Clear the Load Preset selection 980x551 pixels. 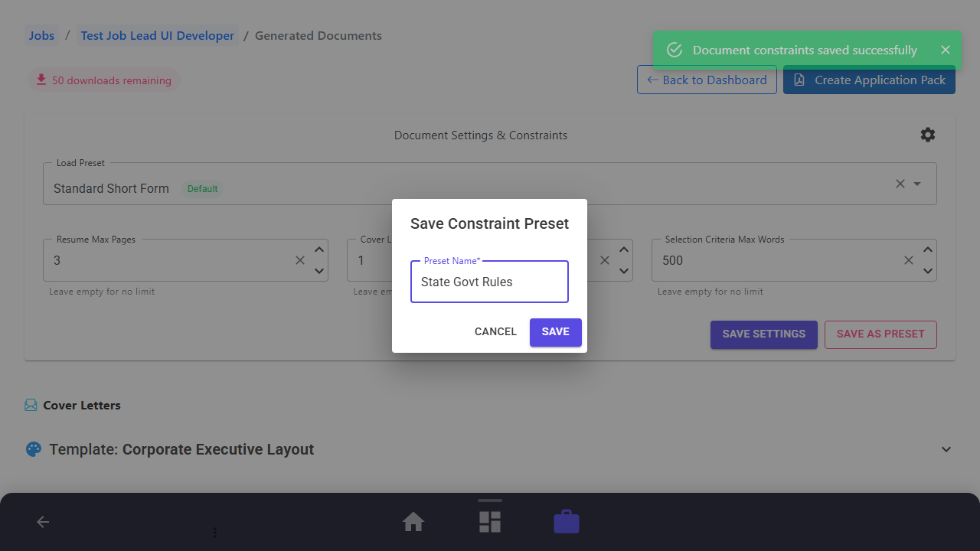tap(900, 184)
